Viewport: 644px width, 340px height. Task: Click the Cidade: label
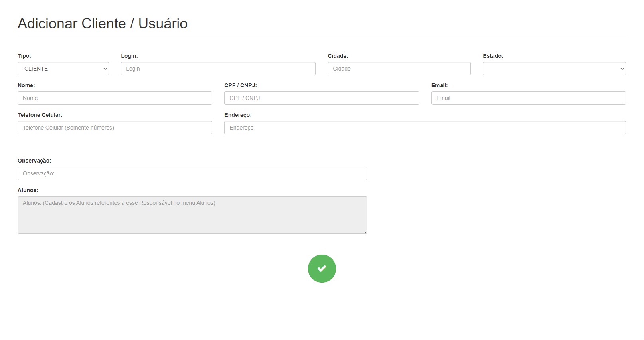coord(338,56)
